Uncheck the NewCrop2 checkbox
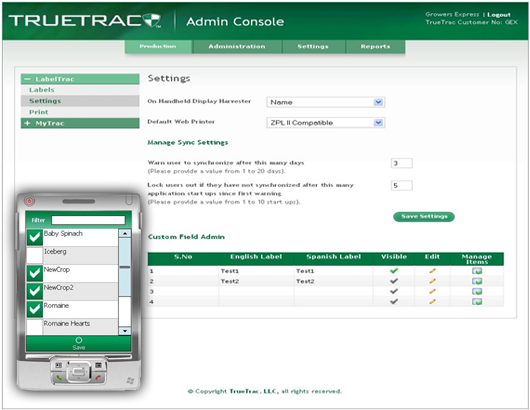This screenshot has width=530, height=410. pyautogui.click(x=34, y=291)
